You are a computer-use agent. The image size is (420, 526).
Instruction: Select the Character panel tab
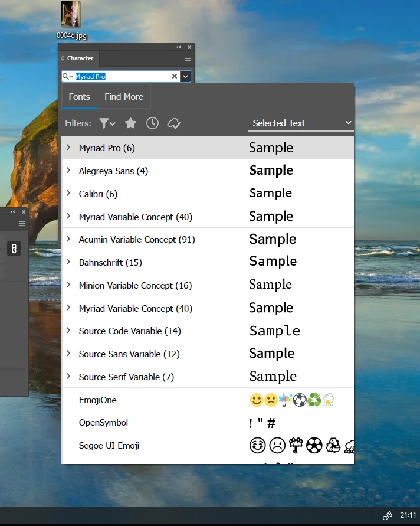[80, 58]
